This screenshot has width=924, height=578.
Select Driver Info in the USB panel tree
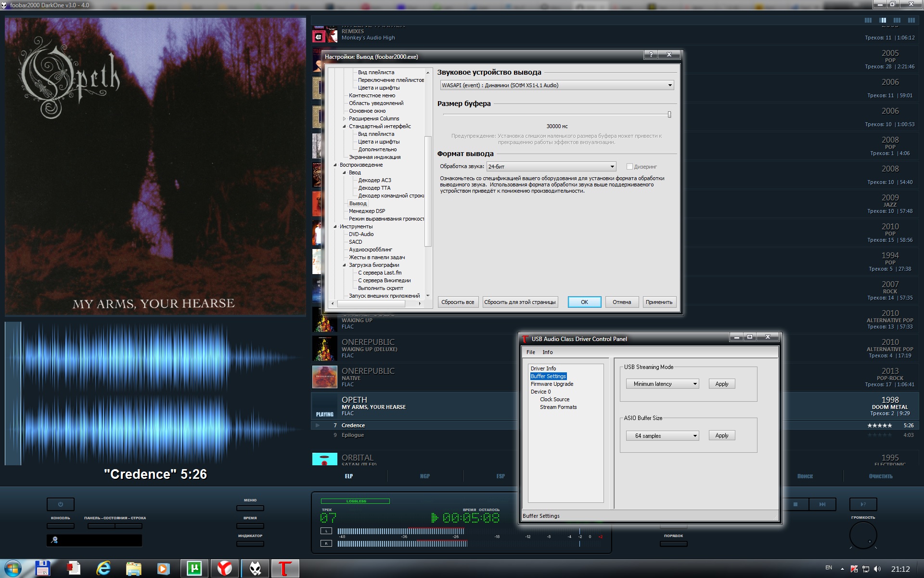pos(543,368)
